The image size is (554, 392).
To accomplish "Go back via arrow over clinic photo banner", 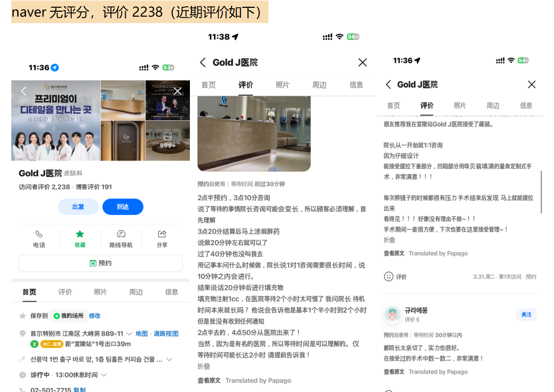I will point(24,91).
